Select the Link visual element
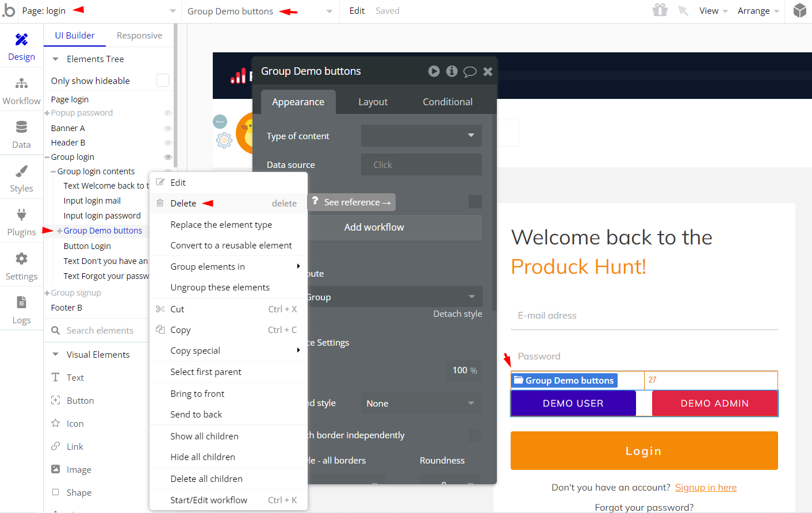This screenshot has width=812, height=513. point(75,446)
